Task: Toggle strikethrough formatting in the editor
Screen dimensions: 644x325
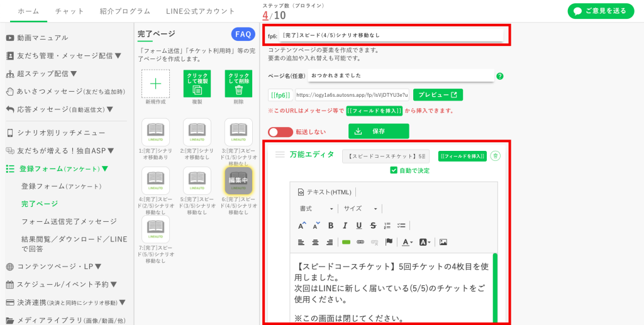Action: coord(373,225)
